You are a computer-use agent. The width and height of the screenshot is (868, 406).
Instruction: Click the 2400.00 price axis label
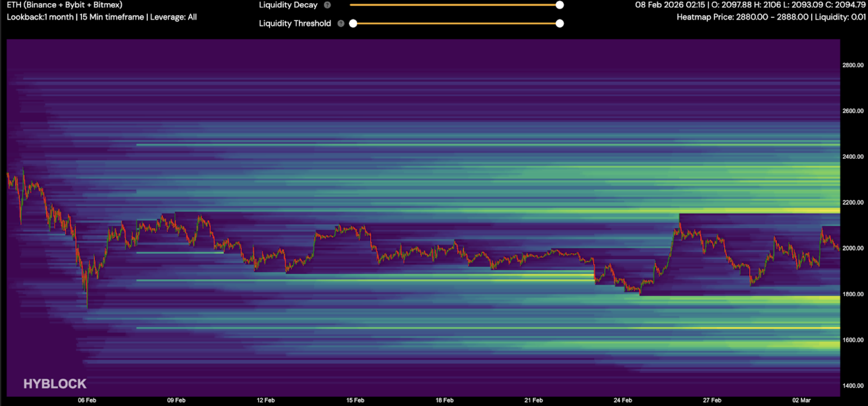(853, 157)
